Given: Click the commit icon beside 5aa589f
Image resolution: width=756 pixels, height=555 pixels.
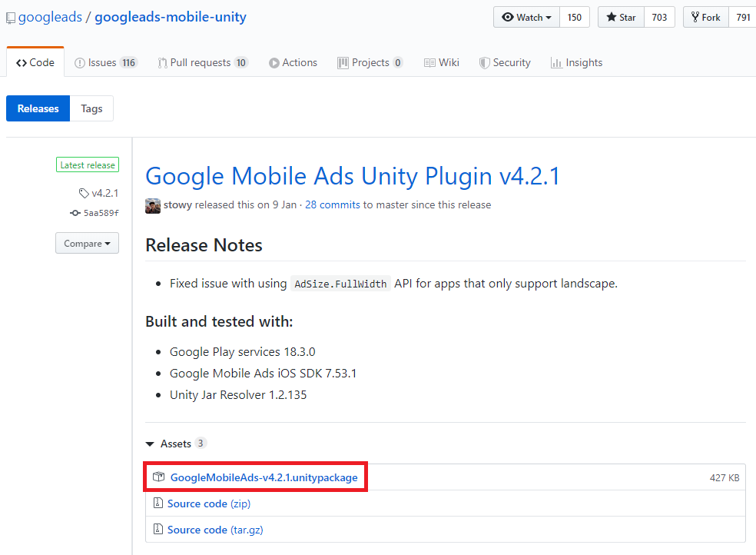Looking at the screenshot, I should tap(75, 213).
